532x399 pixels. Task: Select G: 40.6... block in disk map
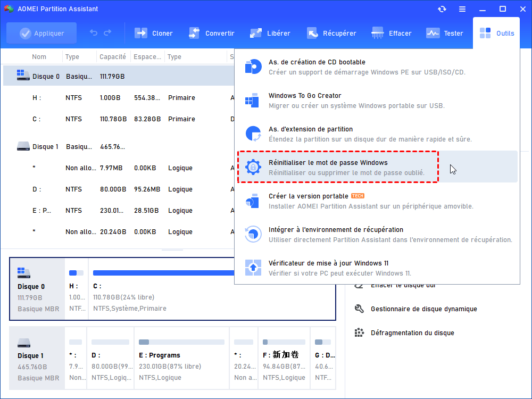323,358
